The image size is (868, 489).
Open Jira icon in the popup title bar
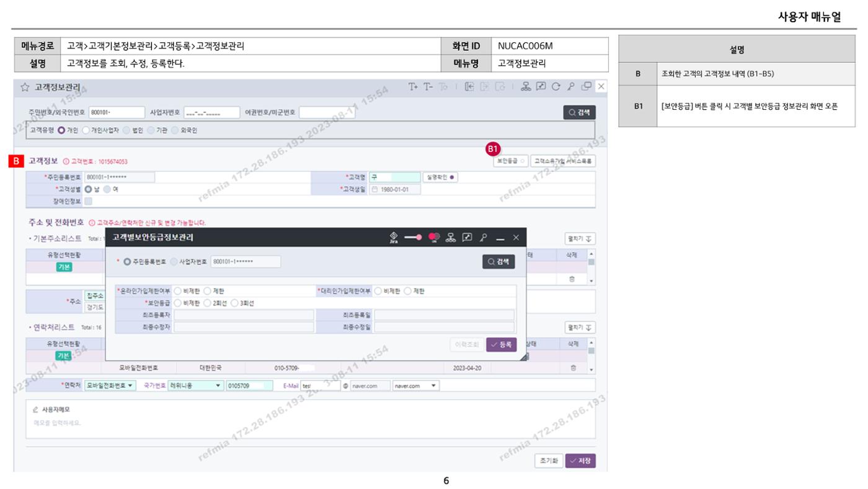click(394, 238)
